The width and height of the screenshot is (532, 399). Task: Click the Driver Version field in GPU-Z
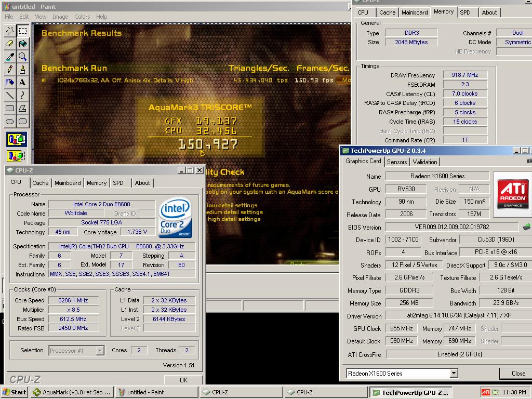[x=459, y=315]
